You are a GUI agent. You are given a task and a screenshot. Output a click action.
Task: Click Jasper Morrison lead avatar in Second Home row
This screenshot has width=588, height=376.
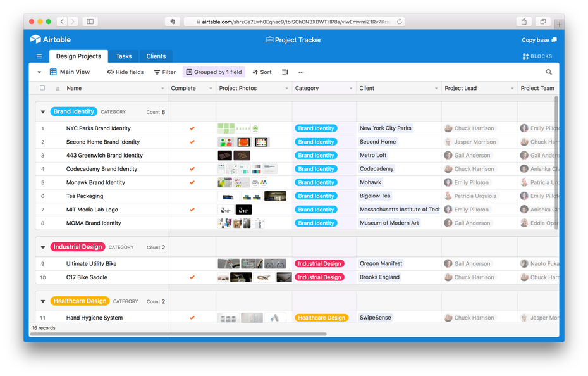(448, 142)
